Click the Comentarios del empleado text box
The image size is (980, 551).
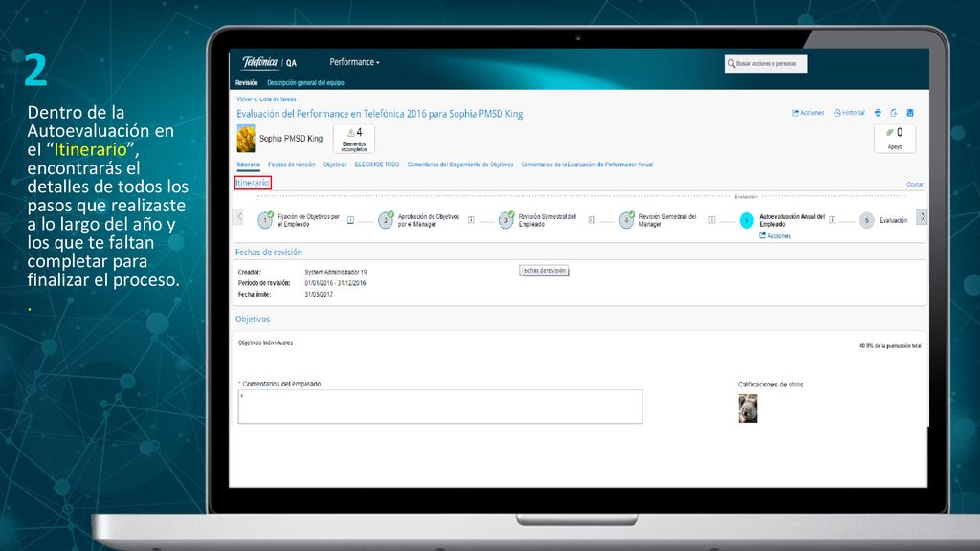tap(440, 407)
